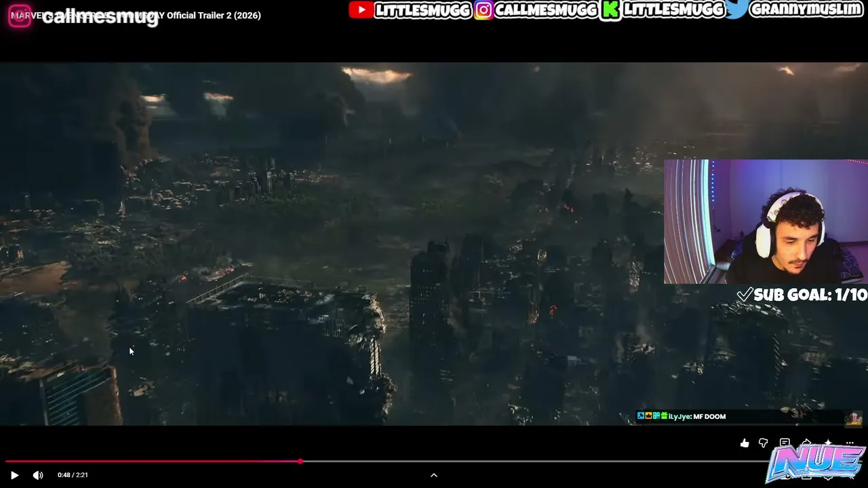Resume the trailer with the play button
Viewport: 868px width, 488px height.
click(x=14, y=475)
